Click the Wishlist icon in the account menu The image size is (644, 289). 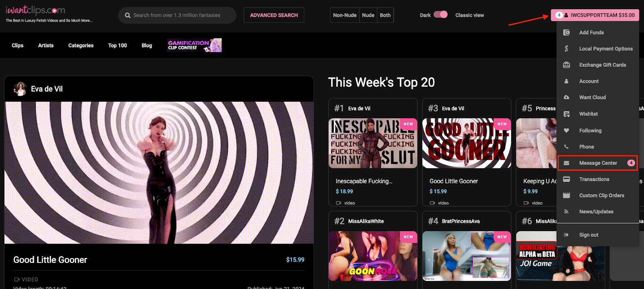[566, 114]
